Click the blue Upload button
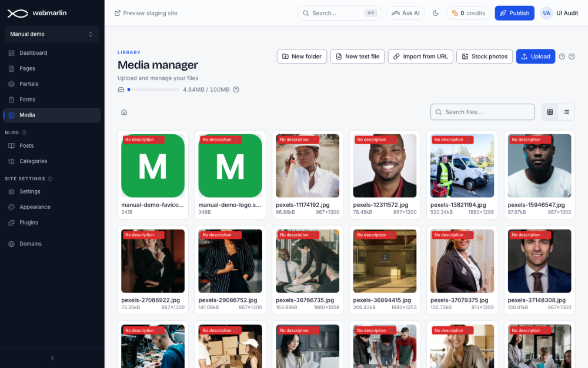 (x=536, y=57)
